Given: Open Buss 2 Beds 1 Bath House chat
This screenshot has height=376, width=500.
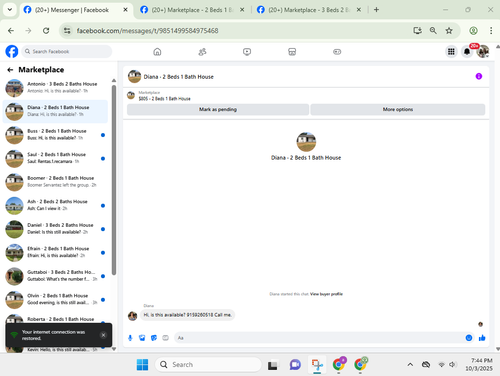Looking at the screenshot, I should [x=55, y=135].
